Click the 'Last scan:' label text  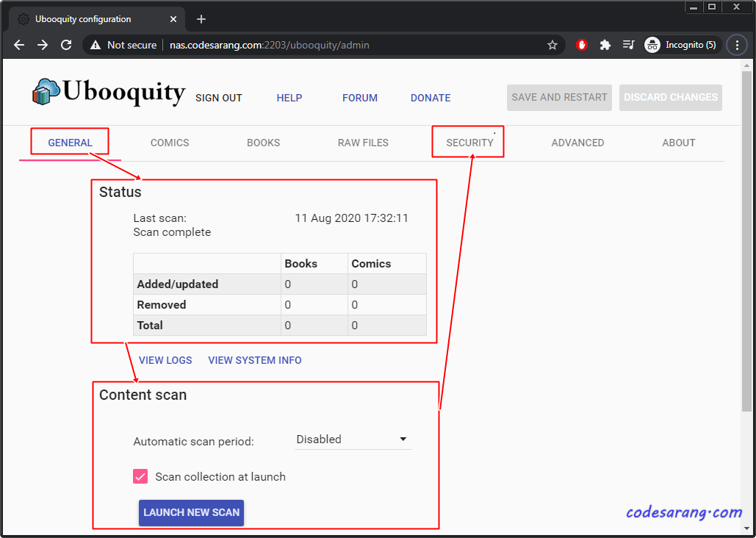(159, 218)
